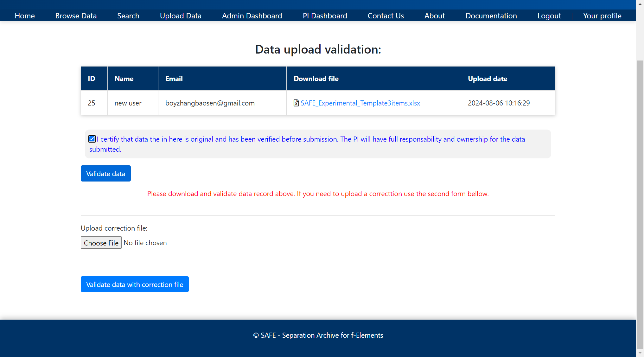
Task: Uncheck the data certification checkbox
Action: click(92, 139)
